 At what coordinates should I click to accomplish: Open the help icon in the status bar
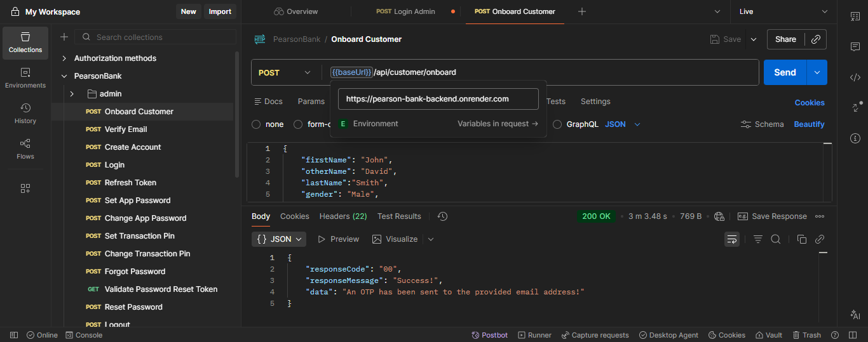[835, 335]
